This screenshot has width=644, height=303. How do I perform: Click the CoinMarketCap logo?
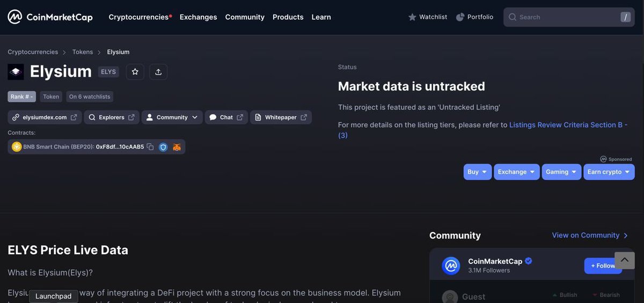pyautogui.click(x=50, y=17)
